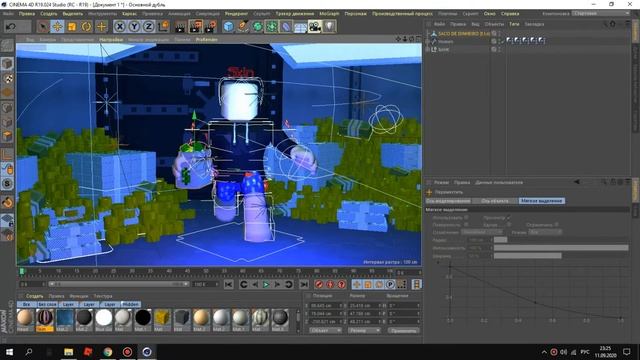Image resolution: width=640 pixels, height=360 pixels.
Task: Select the yellow cube material
Action: 162,318
